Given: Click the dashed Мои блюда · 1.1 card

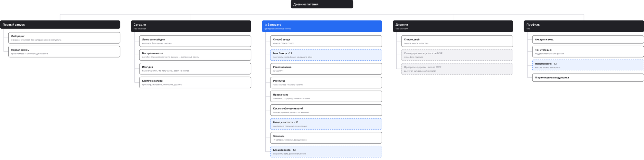Looking at the screenshot, I should (326, 55).
